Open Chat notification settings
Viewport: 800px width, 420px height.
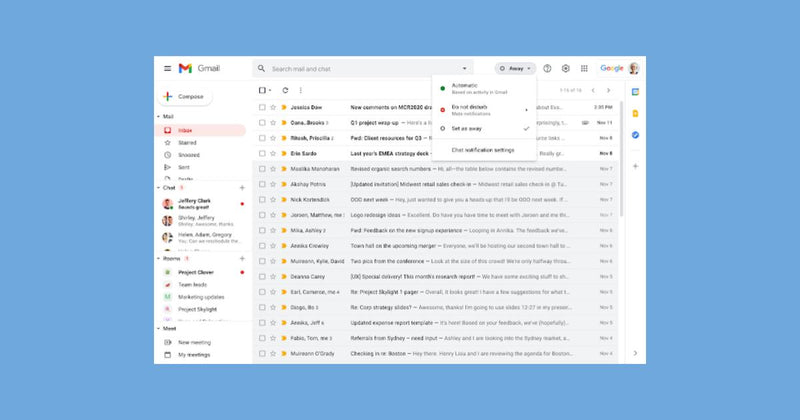click(484, 150)
